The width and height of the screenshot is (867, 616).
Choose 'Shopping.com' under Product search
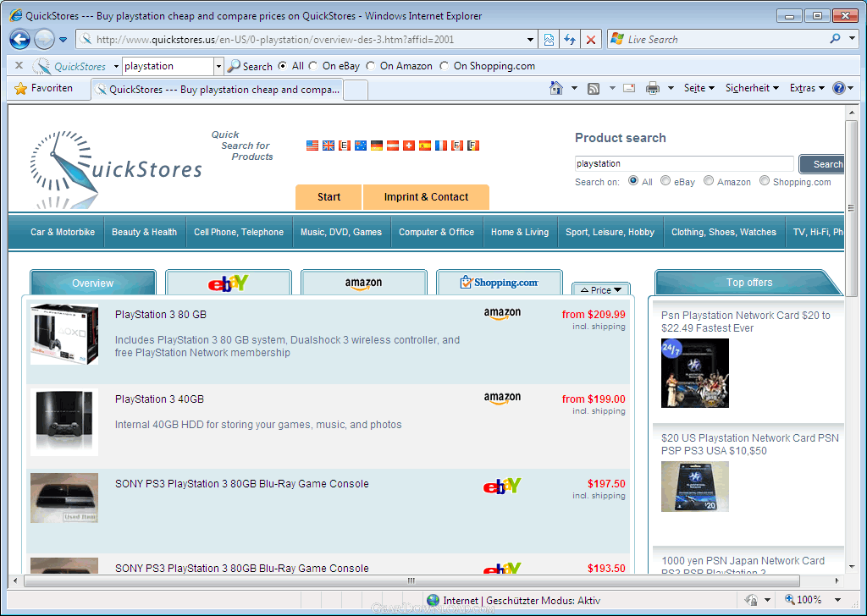[x=765, y=181]
